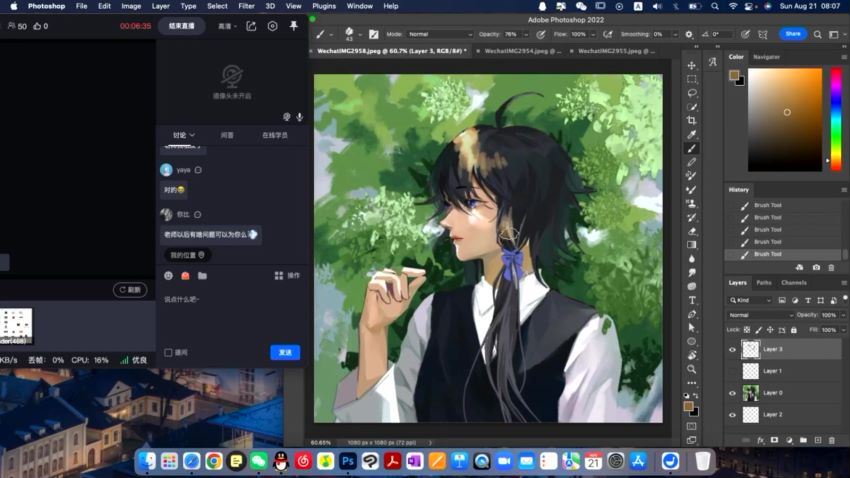The image size is (850, 478).
Task: Add layer style fx icon
Action: (x=760, y=441)
